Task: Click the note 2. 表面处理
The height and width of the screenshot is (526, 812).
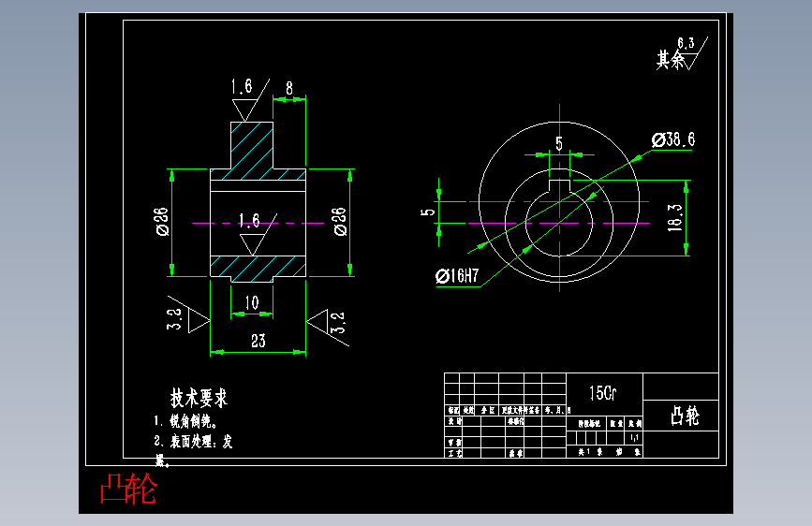Action: tap(193, 441)
